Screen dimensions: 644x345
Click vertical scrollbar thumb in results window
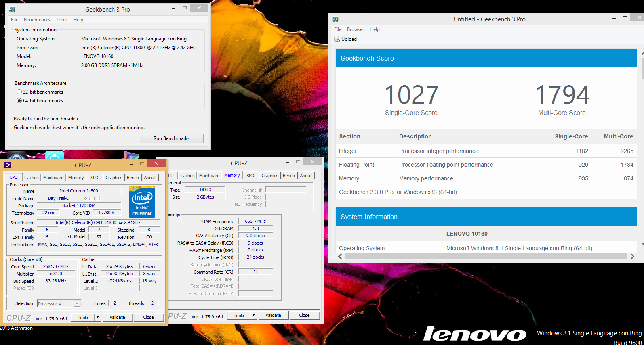tap(642, 69)
